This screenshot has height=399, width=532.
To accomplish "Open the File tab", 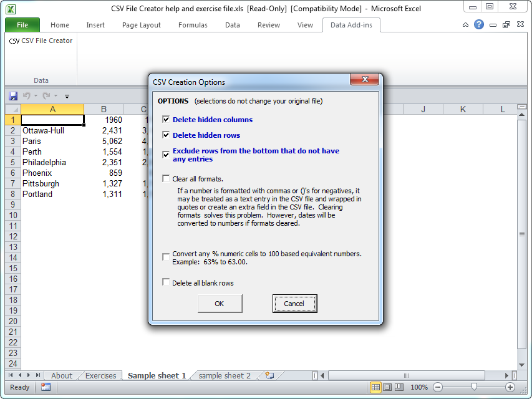I will [x=22, y=25].
